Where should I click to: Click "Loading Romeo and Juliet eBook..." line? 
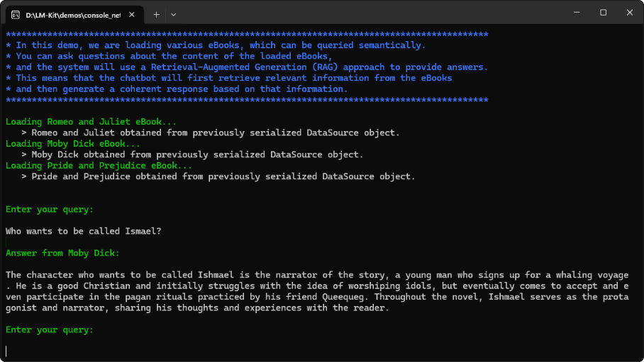pyautogui.click(x=91, y=122)
